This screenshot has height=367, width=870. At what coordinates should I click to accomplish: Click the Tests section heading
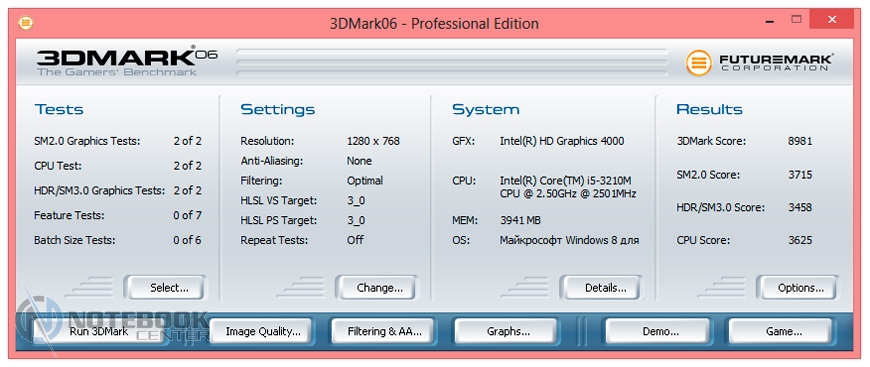(x=59, y=109)
